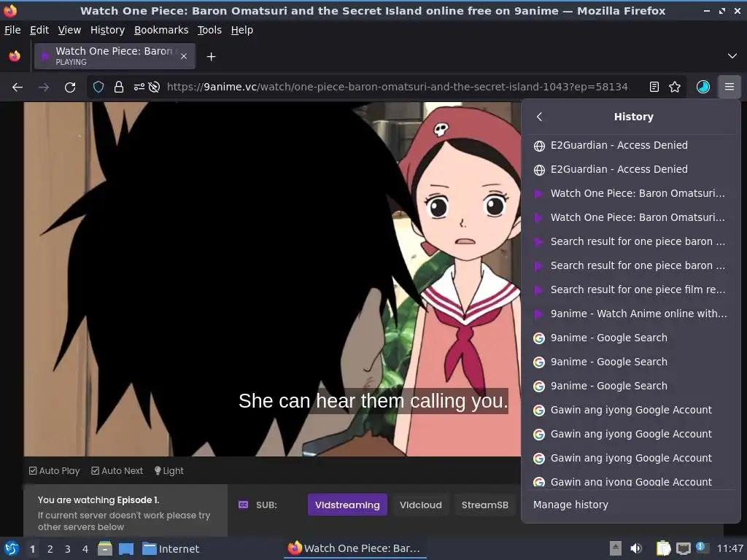Open the Firefox account avatar icon

click(x=703, y=87)
